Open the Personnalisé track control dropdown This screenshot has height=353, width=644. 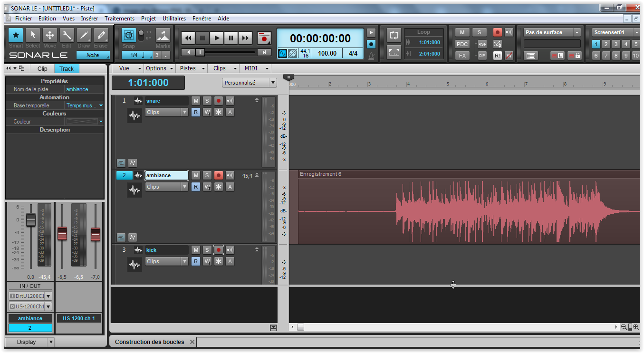[250, 83]
